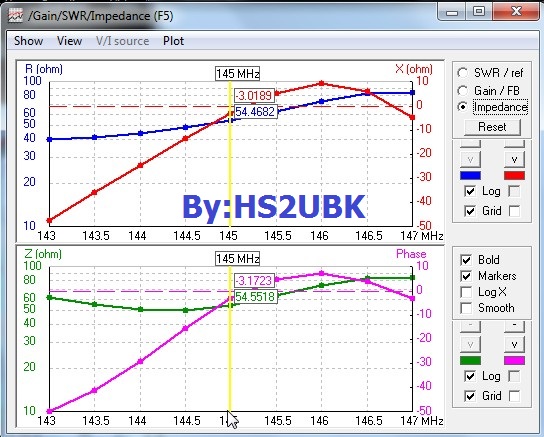Select the Impedance radio button
The image size is (544, 437).
(x=462, y=107)
